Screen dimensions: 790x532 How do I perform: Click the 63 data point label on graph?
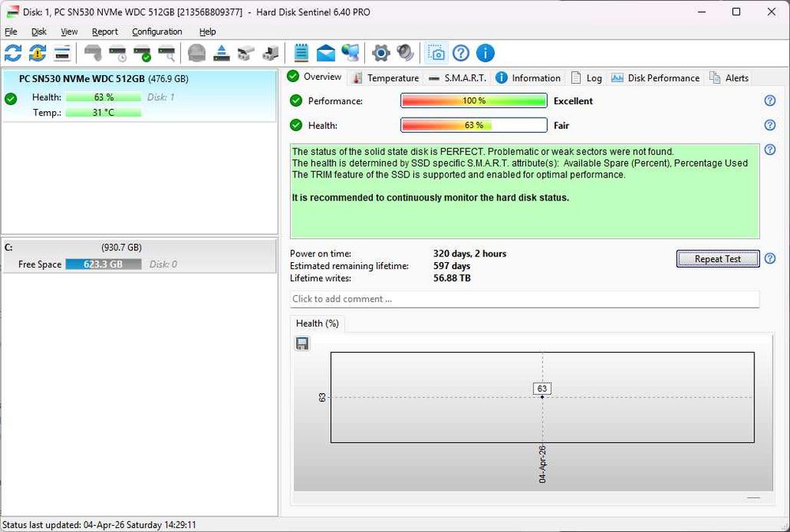[x=542, y=388]
